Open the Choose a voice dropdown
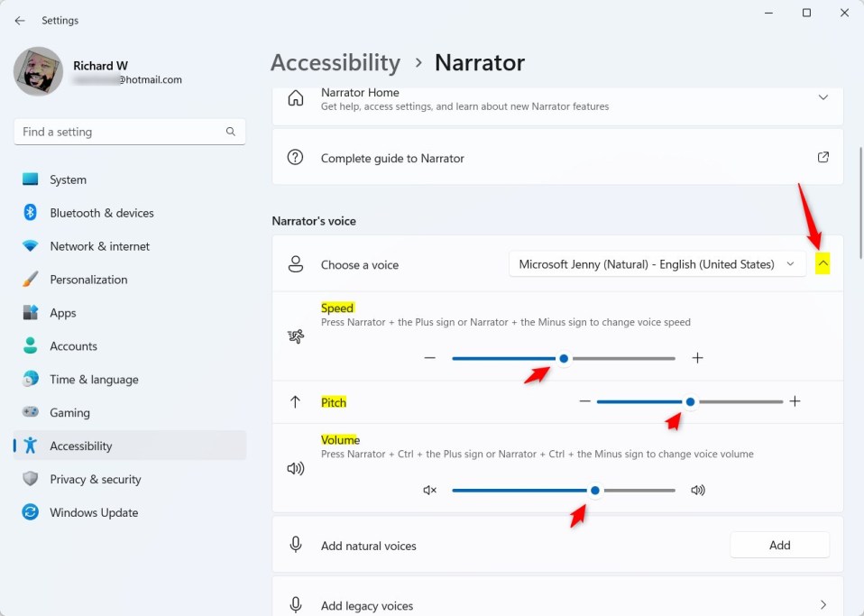This screenshot has height=616, width=864. point(657,264)
